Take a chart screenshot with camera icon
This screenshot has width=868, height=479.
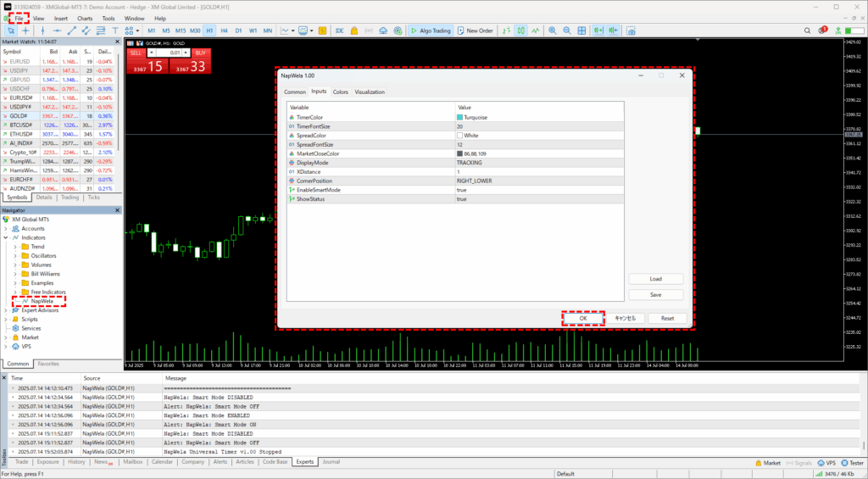point(631,31)
